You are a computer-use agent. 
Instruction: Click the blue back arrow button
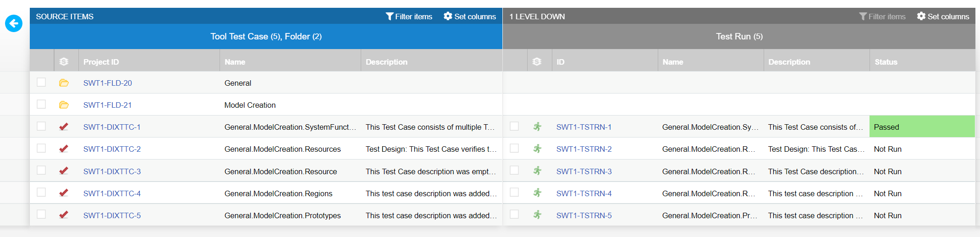coord(14,23)
